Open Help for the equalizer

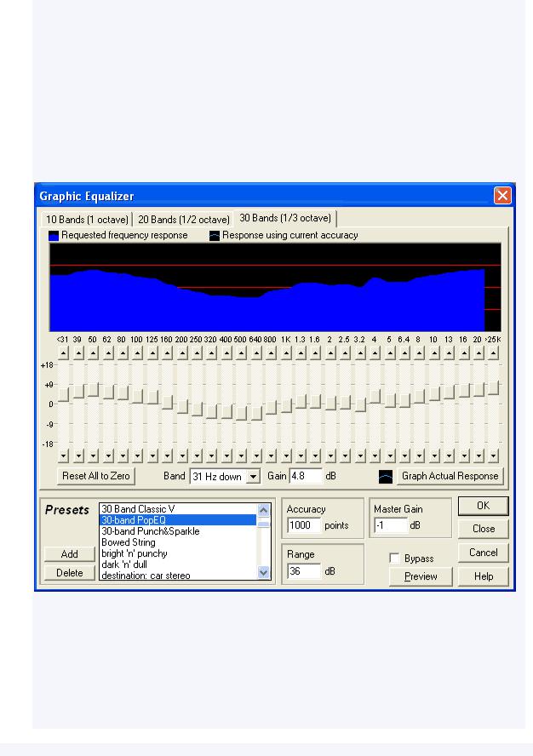tap(484, 576)
